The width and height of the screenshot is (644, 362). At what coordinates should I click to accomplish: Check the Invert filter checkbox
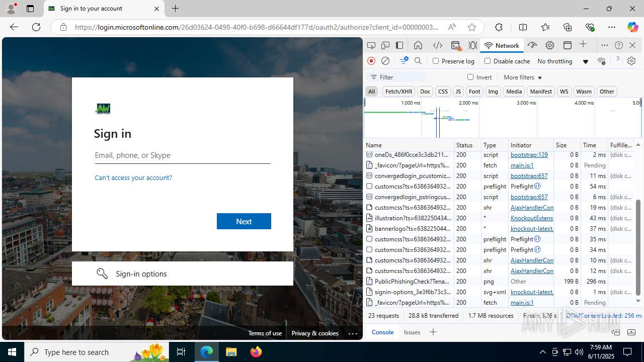coord(470,77)
